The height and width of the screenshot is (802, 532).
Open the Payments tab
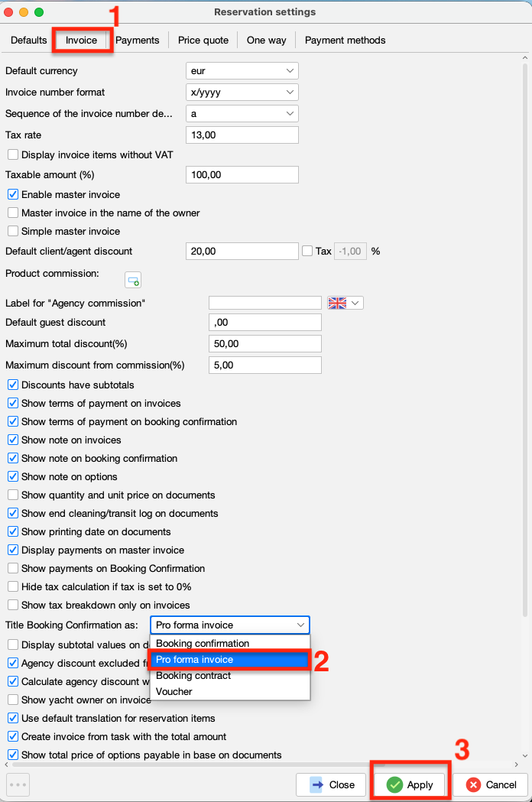[x=137, y=40]
